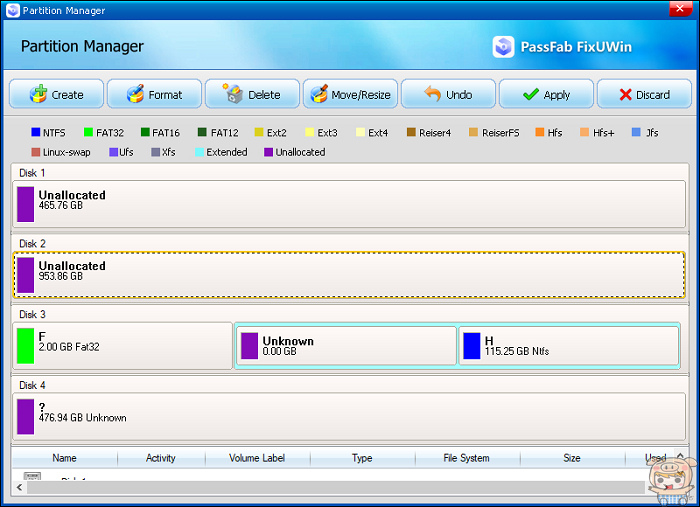Select the F 2.00 GB Fat32 partition

pos(122,346)
